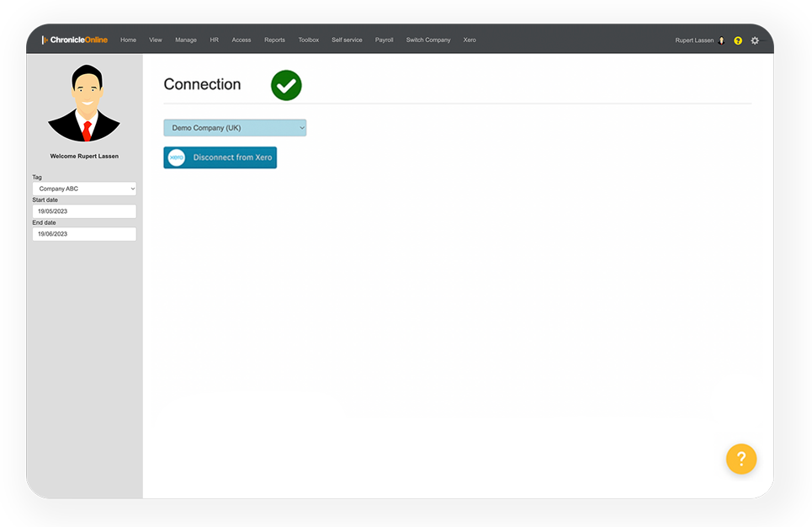This screenshot has height=527, width=812.
Task: Click the Start date field
Action: coord(84,211)
